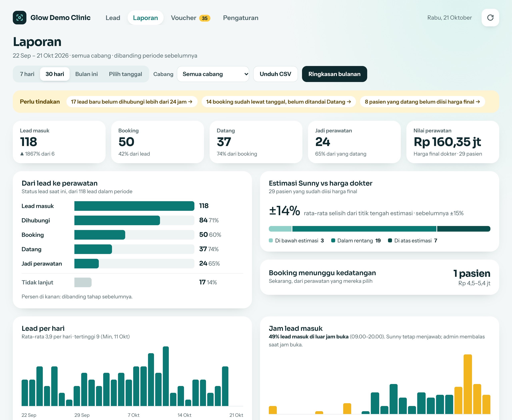This screenshot has width=512, height=420.
Task: Click the Glow Demo Clinic logo icon
Action: [x=20, y=18]
